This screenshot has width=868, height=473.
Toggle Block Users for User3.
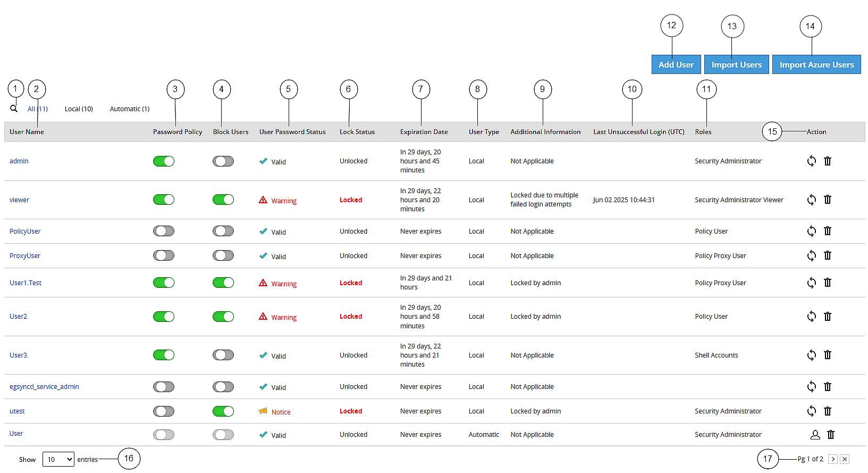[x=223, y=355]
